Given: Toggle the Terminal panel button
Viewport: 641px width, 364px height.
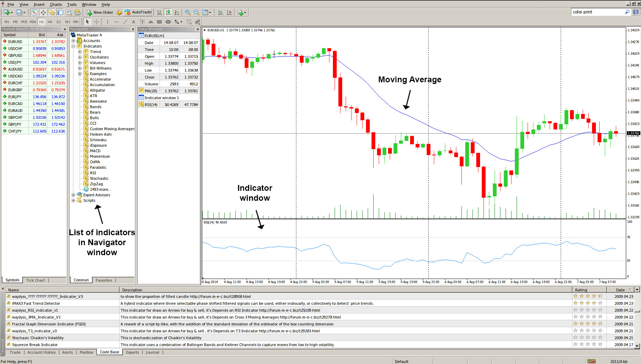Looking at the screenshot, I should click(x=60, y=12).
